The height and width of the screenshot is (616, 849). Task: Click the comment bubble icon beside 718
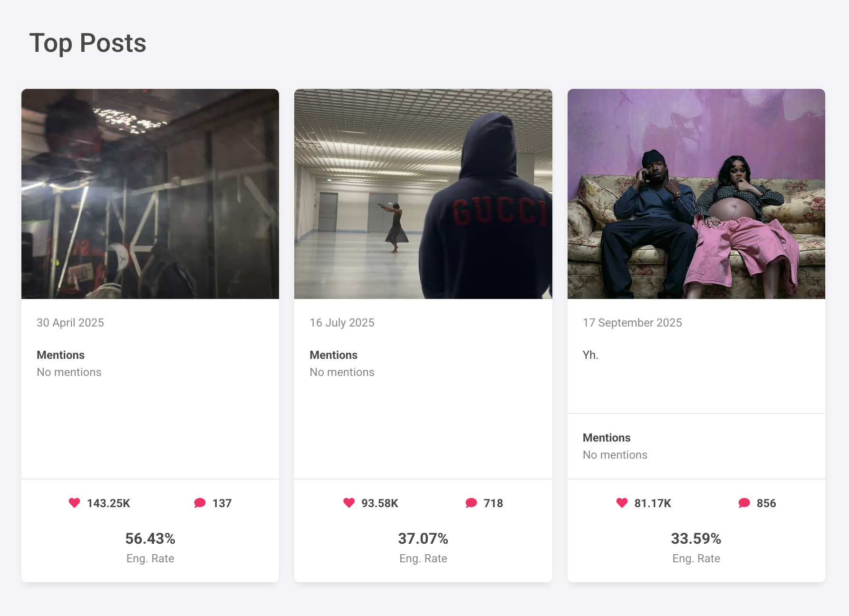[x=471, y=503]
